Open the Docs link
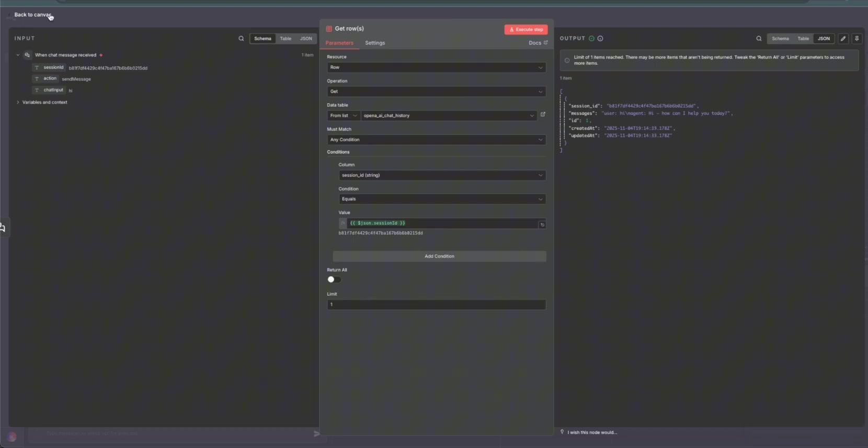Viewport: 868px width, 448px height. [x=538, y=43]
